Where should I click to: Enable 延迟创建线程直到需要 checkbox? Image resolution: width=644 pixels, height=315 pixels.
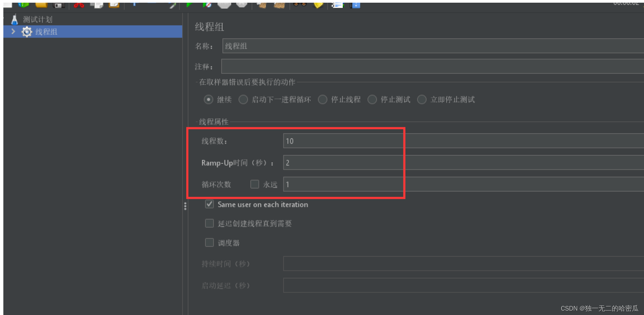click(x=209, y=223)
